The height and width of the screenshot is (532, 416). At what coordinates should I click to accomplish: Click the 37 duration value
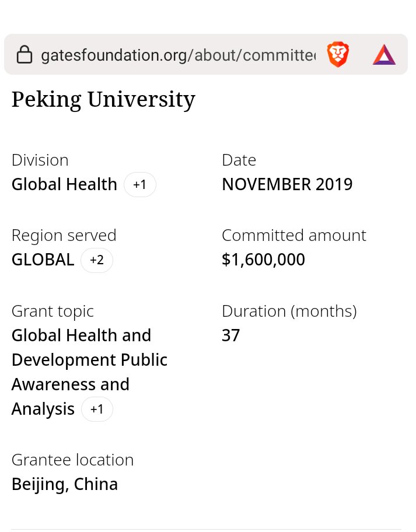click(231, 336)
